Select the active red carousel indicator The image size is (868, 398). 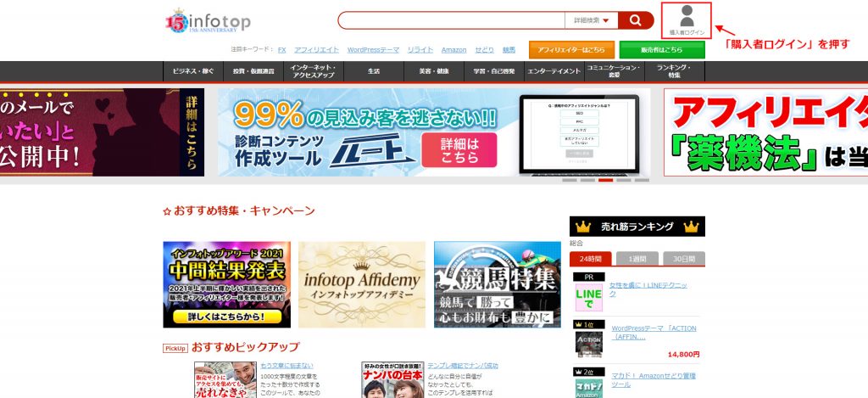605,180
